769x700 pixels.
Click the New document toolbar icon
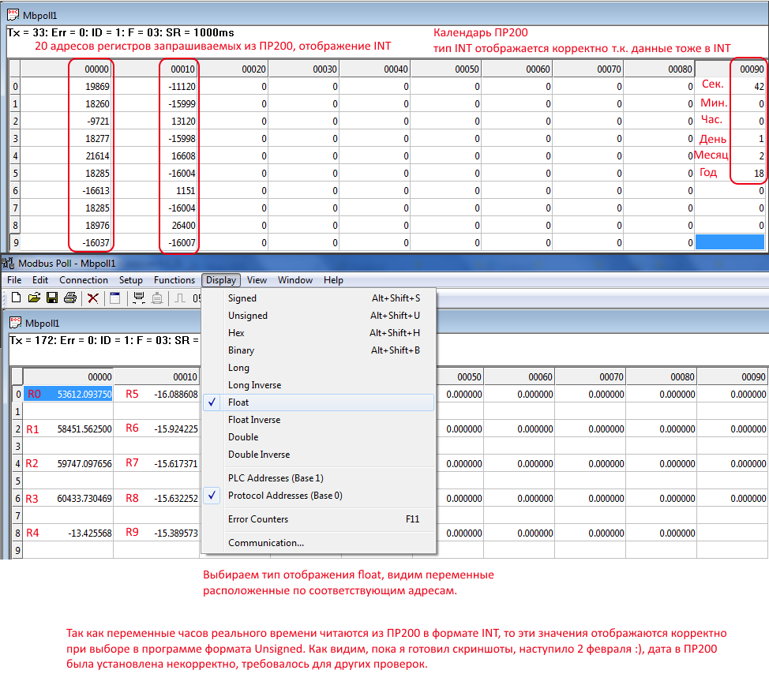tap(16, 298)
